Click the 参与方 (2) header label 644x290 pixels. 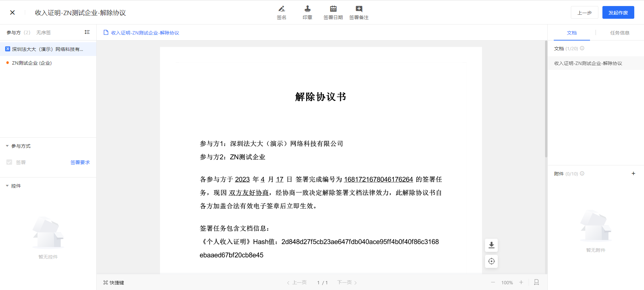point(18,32)
